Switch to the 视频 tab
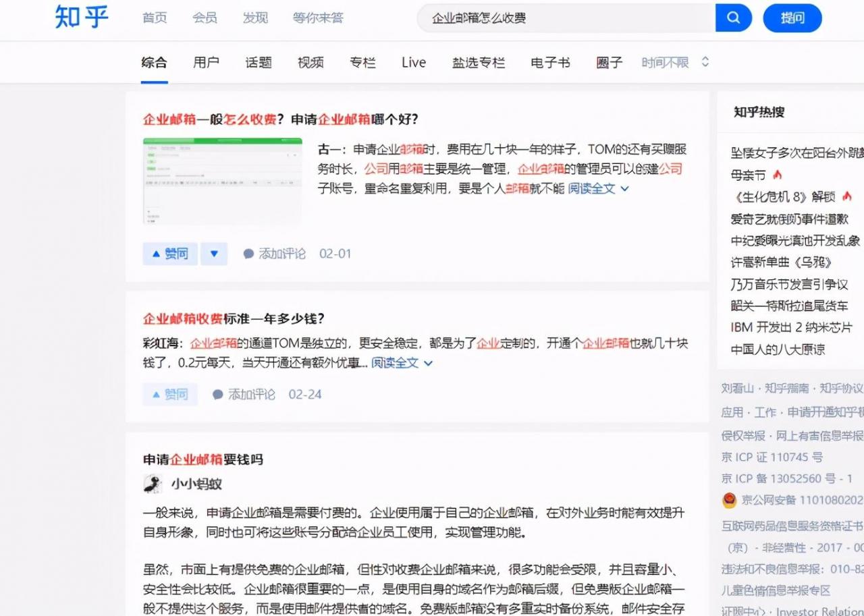Viewport: 864px width, 616px height. pyautogui.click(x=310, y=61)
